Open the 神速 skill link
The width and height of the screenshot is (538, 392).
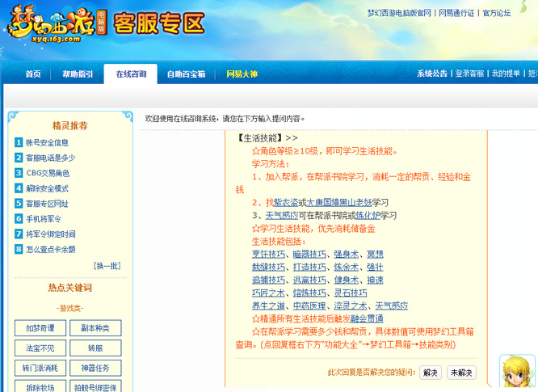pyautogui.click(x=375, y=280)
